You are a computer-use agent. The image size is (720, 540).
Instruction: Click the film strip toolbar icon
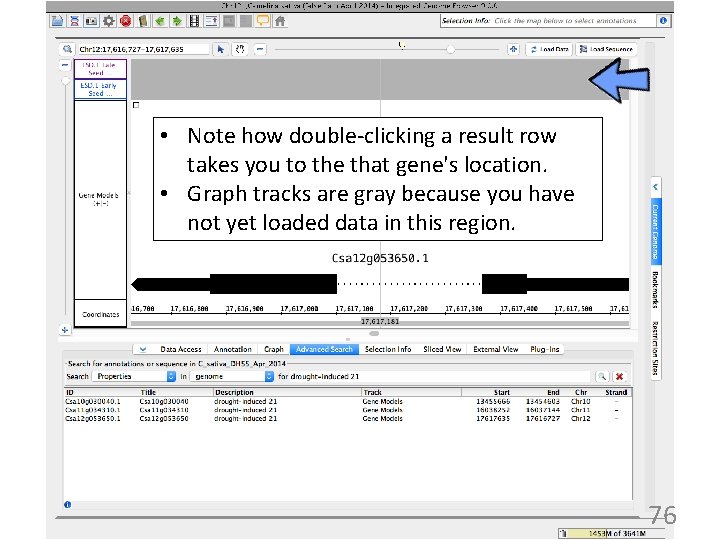point(194,21)
